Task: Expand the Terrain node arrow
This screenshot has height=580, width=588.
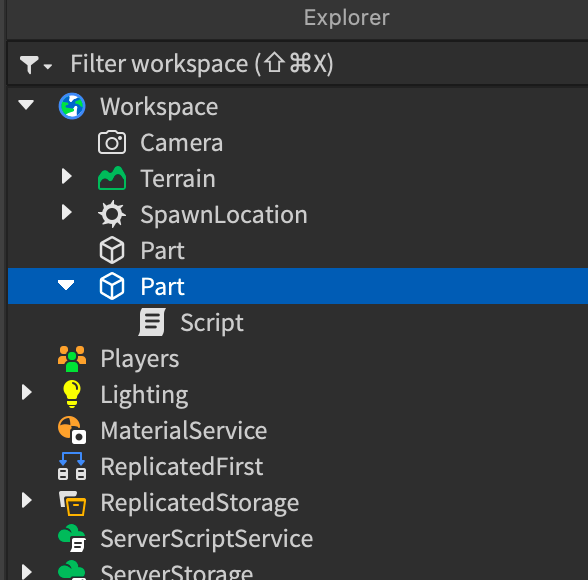Action: [66, 176]
